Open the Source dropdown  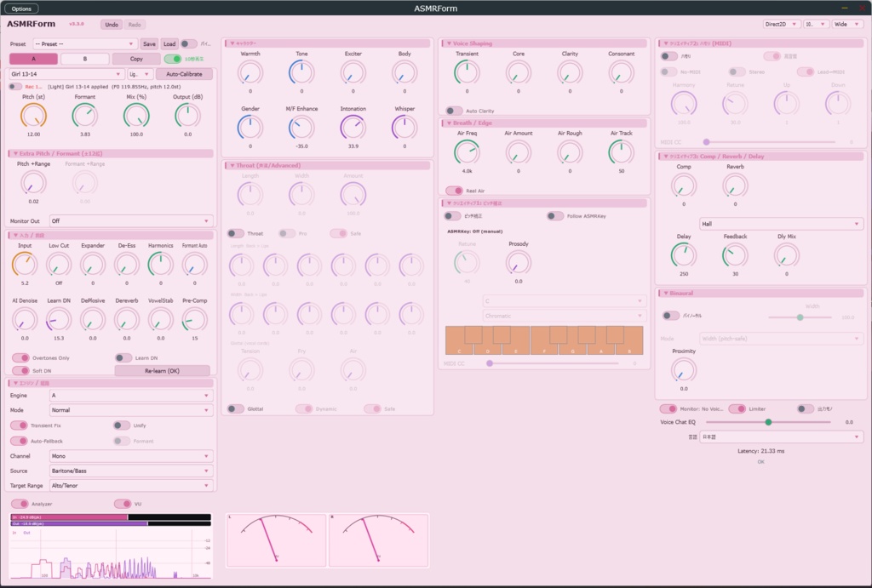[x=130, y=471]
